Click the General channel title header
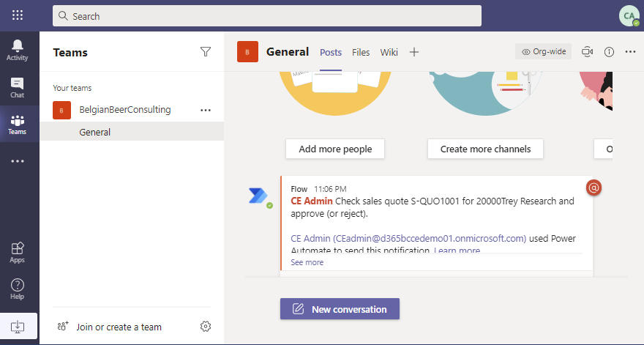This screenshot has height=345, width=644. 288,52
